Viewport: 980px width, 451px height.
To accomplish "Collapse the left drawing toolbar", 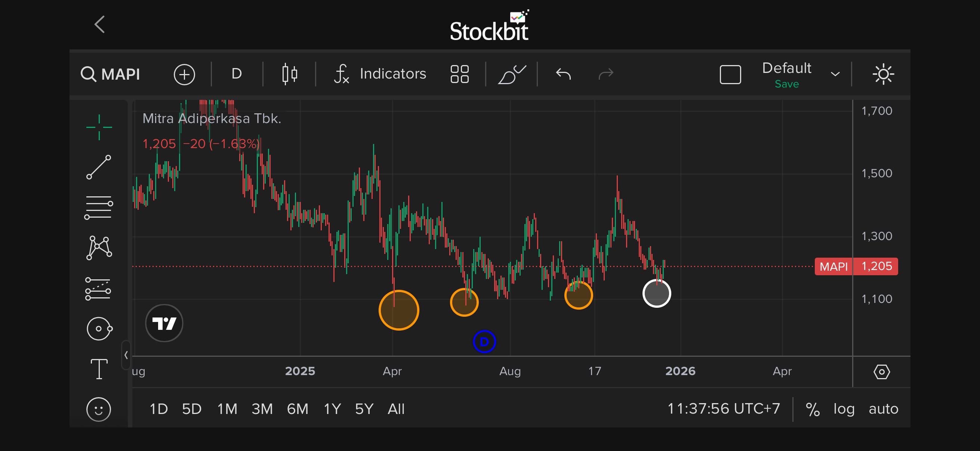I will [x=126, y=355].
